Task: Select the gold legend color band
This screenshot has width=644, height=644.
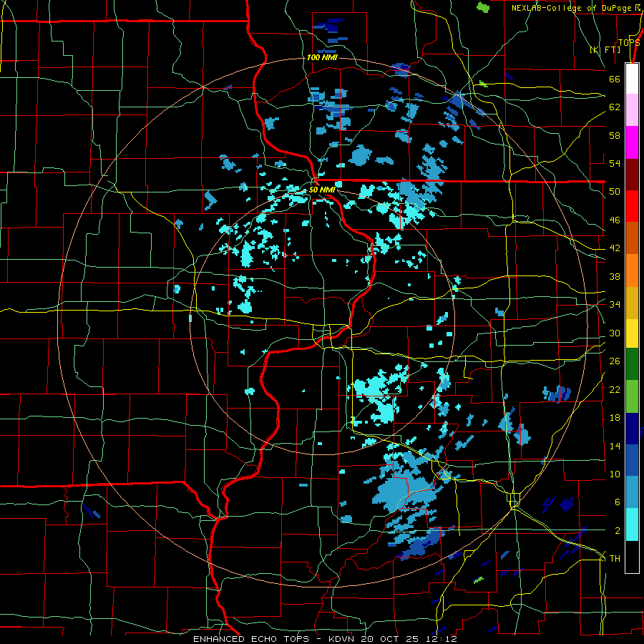Action: click(632, 303)
